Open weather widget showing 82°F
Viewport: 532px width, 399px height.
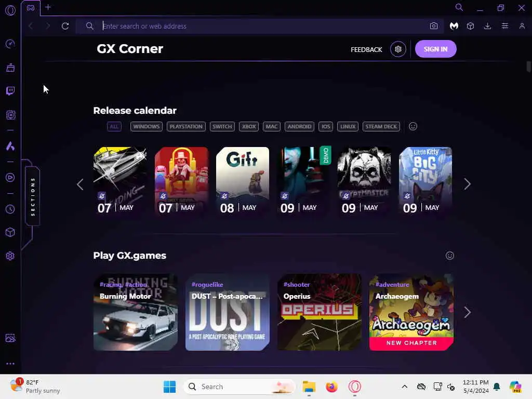click(35, 387)
